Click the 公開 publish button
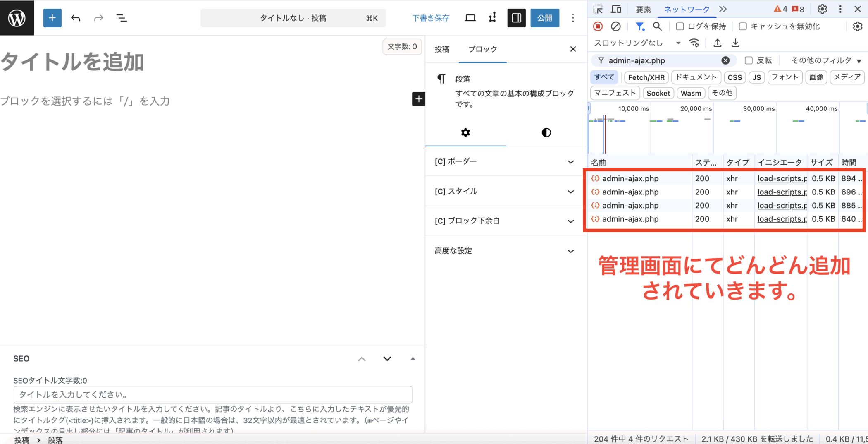Viewport: 868px width, 444px height. tap(544, 18)
